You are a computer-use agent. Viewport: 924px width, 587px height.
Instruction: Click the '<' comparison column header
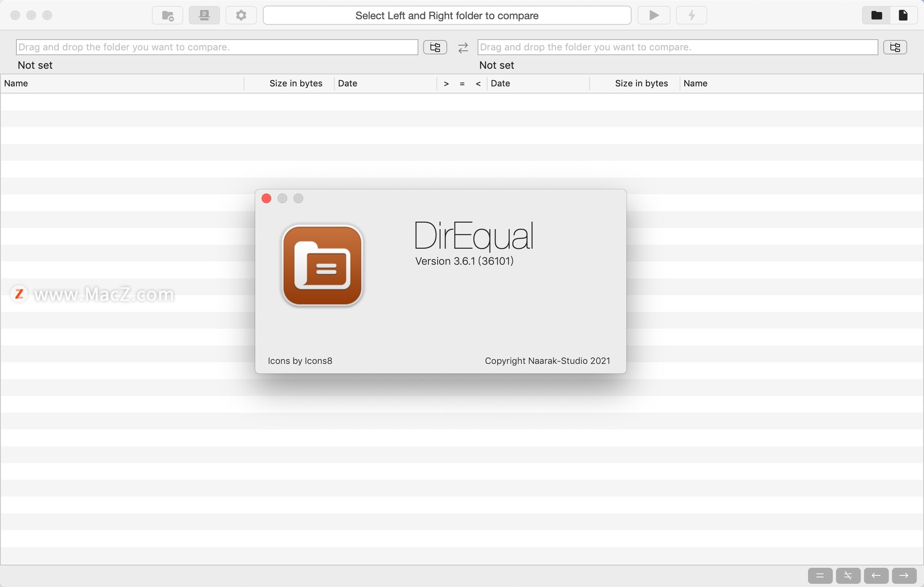[478, 84]
